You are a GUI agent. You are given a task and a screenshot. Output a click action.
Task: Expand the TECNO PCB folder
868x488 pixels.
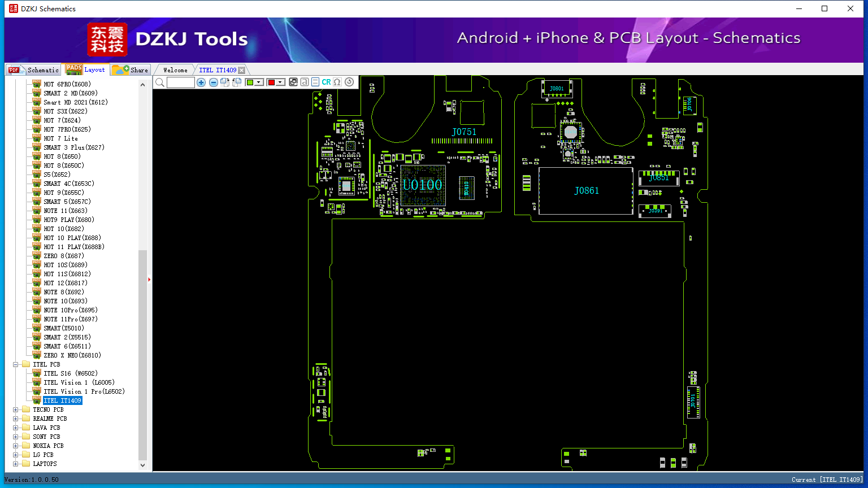coord(16,409)
